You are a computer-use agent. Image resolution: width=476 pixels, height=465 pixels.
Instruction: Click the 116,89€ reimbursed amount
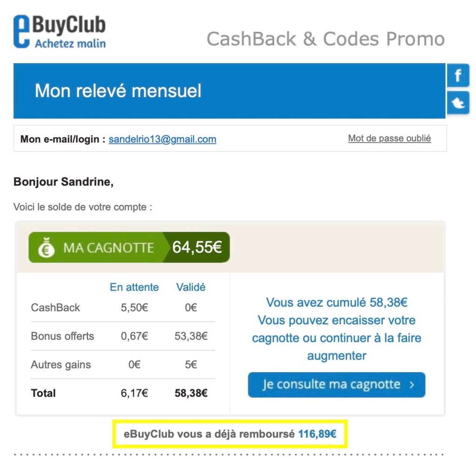point(317,434)
